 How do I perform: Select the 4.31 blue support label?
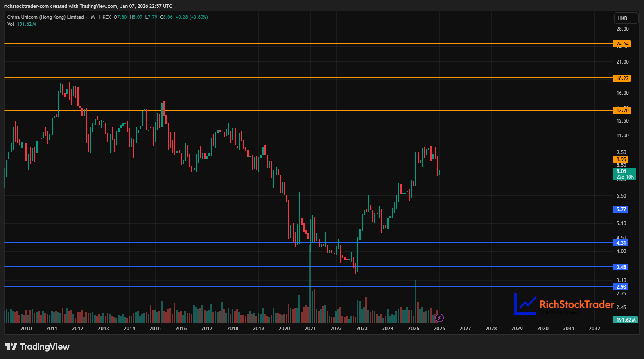point(621,243)
